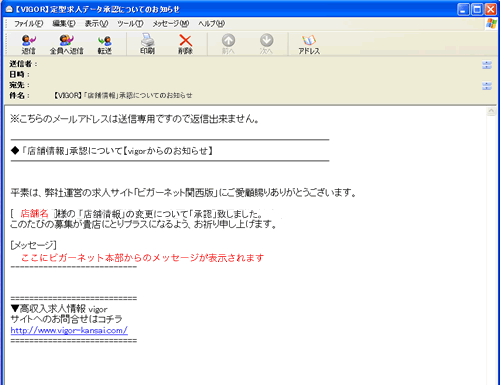Click the Forward (転送) toolbar icon
The image size is (500, 385).
click(105, 44)
